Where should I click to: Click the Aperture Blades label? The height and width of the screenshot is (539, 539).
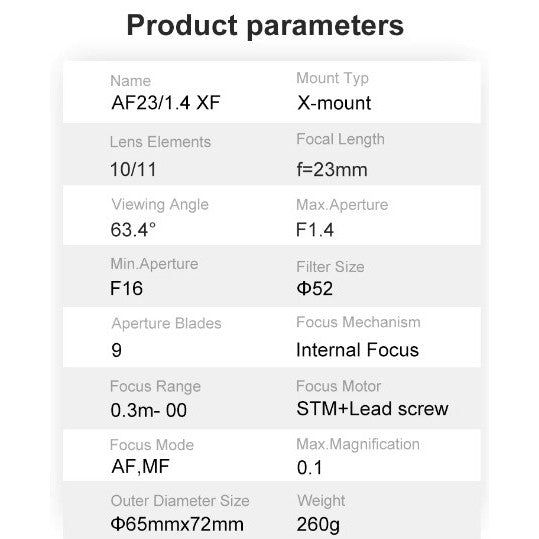(166, 323)
